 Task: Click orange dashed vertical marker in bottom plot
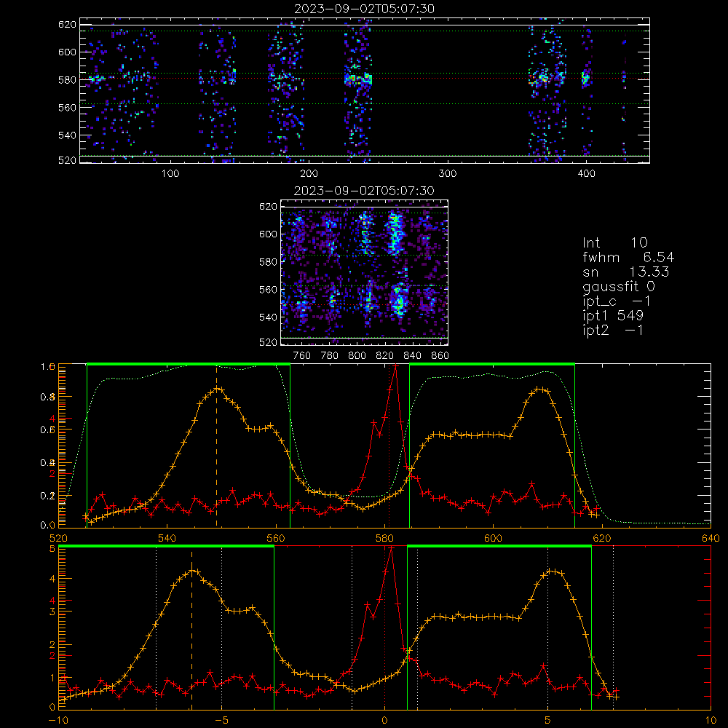(191, 629)
